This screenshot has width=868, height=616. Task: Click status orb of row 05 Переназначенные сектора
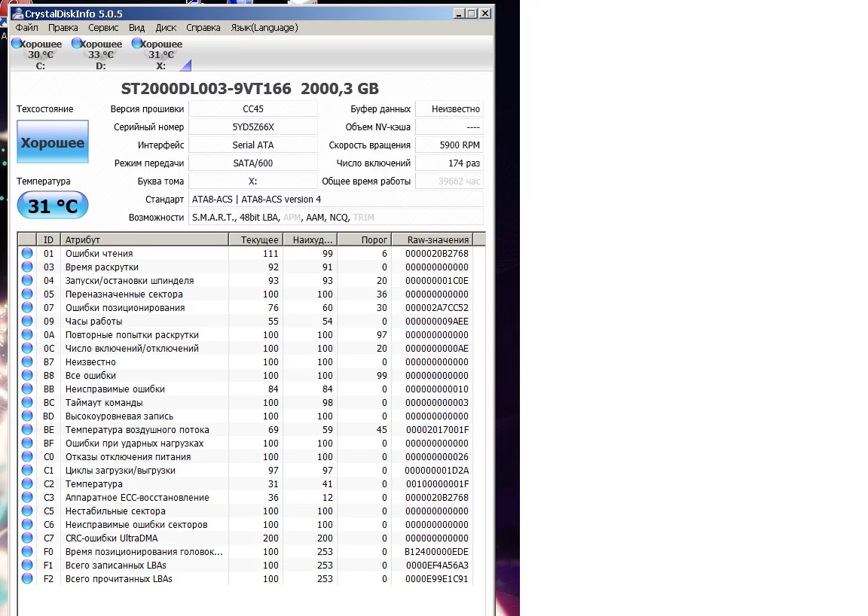tap(27, 294)
